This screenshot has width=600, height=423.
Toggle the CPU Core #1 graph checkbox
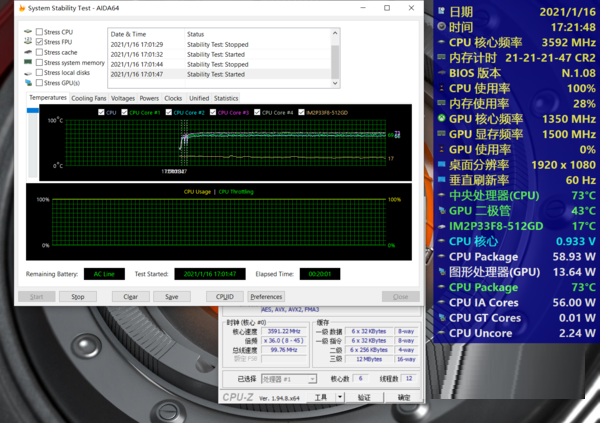pyautogui.click(x=126, y=112)
